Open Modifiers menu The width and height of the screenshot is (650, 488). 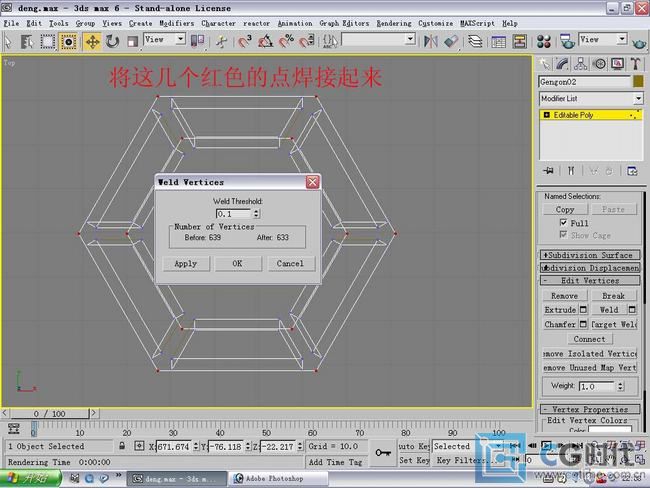click(177, 23)
